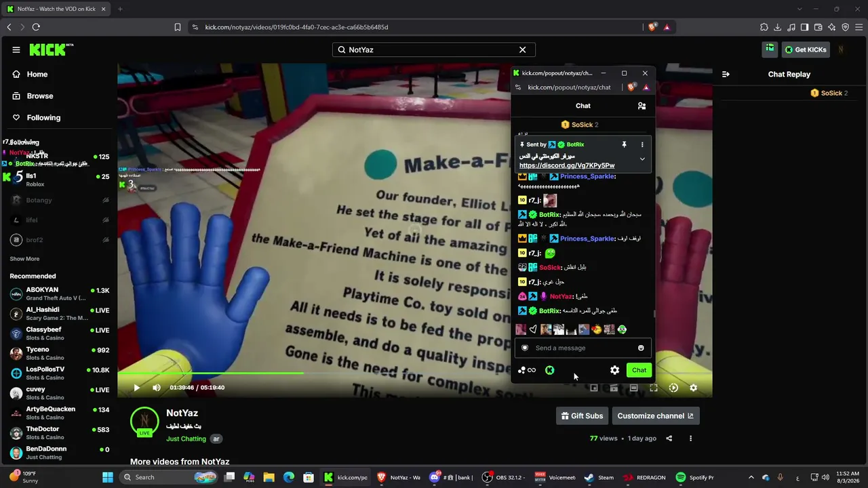Click the green KICKs icon in chat

tap(549, 370)
